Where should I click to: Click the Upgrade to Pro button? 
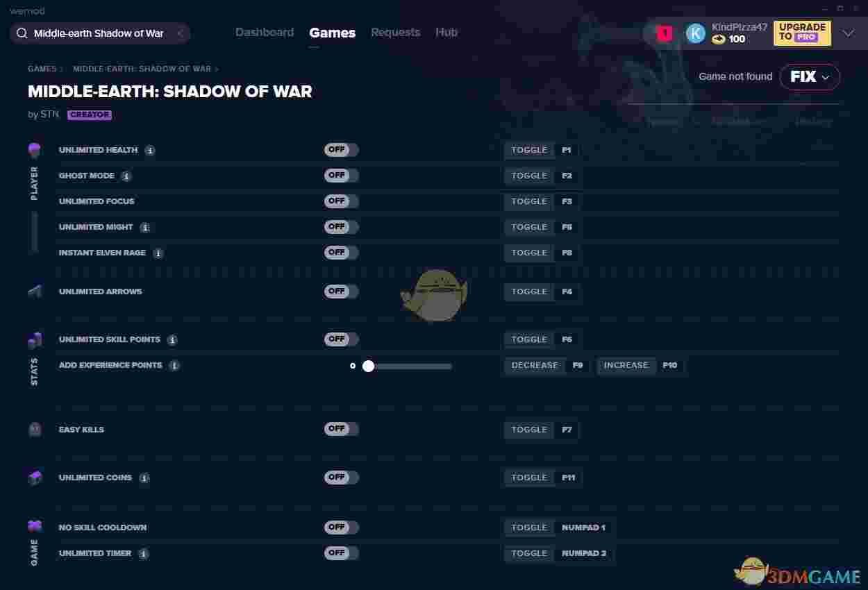click(x=802, y=33)
